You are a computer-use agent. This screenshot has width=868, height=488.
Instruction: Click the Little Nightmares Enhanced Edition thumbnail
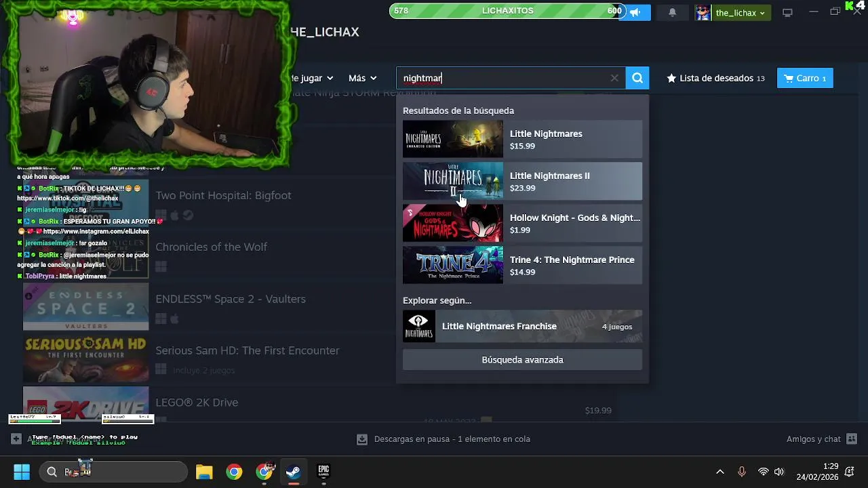click(x=453, y=139)
